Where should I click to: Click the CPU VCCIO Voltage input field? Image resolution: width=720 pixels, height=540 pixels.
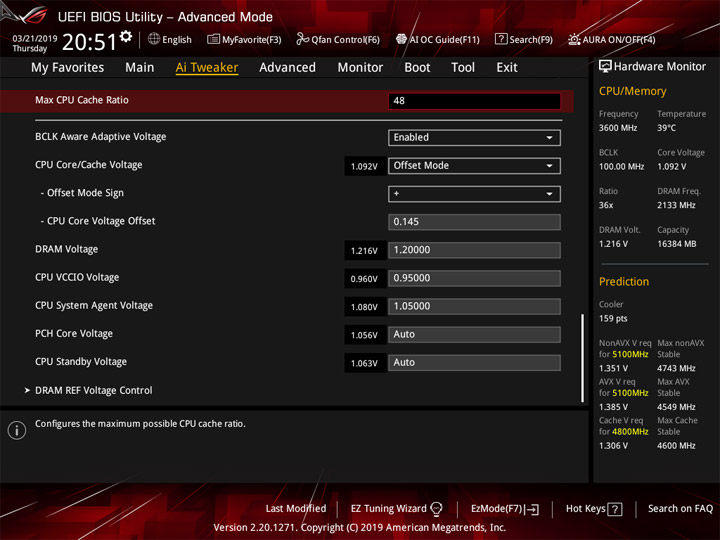(474, 278)
